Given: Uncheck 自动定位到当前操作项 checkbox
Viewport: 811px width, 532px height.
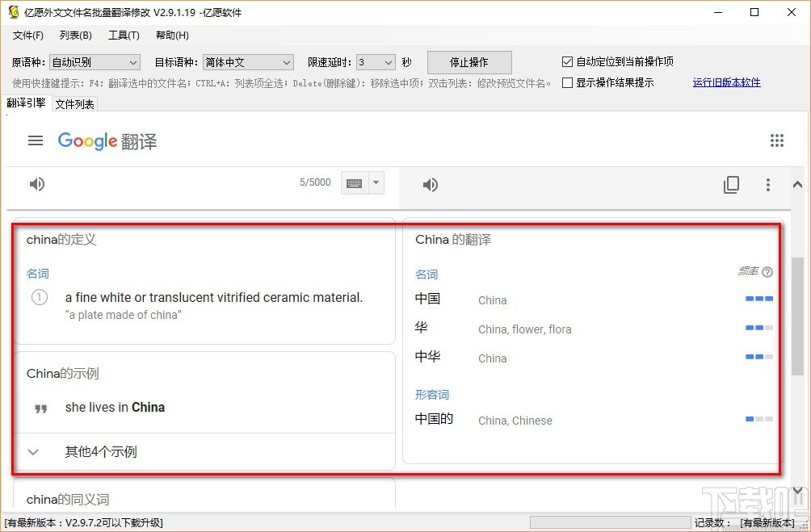Looking at the screenshot, I should (567, 62).
